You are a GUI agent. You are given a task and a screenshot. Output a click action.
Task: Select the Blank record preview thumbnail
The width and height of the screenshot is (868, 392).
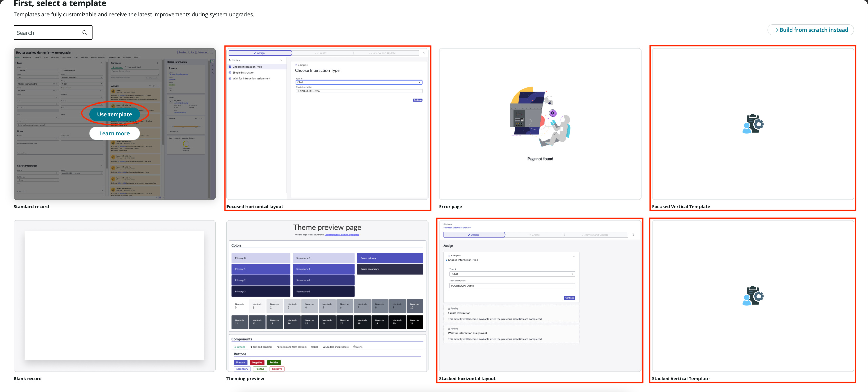pyautogui.click(x=115, y=296)
